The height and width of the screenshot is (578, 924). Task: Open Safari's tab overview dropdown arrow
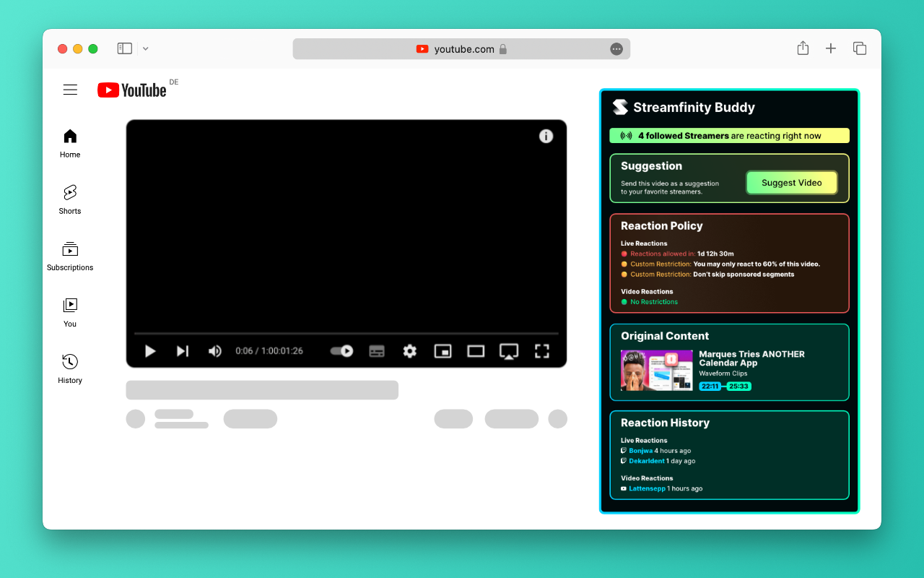point(145,48)
